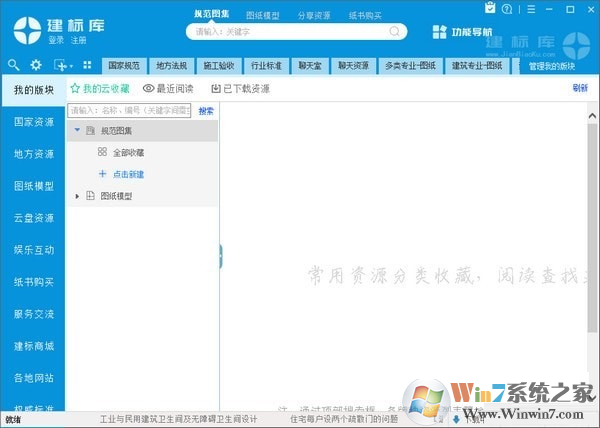
Task: Click the toolbar magnifier search icon
Action: click(13, 65)
